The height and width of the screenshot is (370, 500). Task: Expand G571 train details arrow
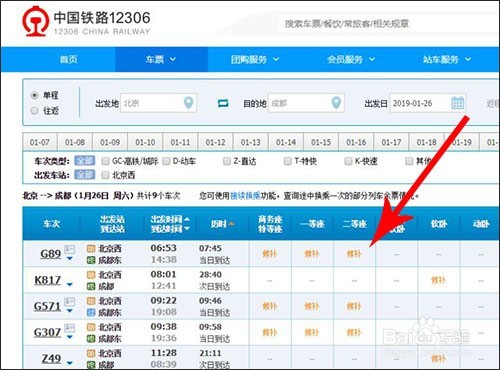(70, 311)
